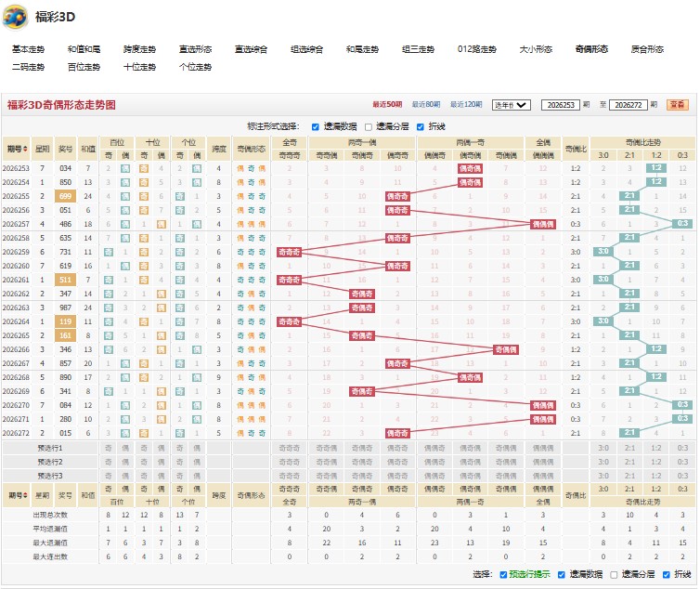Click highlighted 奖号 699 in row 2026255
Viewport: 700px width, 589px height.
coord(65,196)
